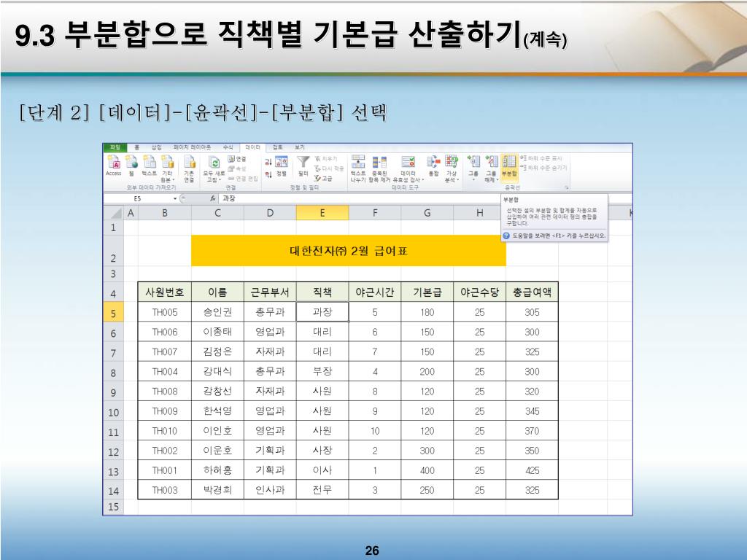Sort ascending with the top sort icon
Screen dimensions: 747x560
tap(268, 163)
